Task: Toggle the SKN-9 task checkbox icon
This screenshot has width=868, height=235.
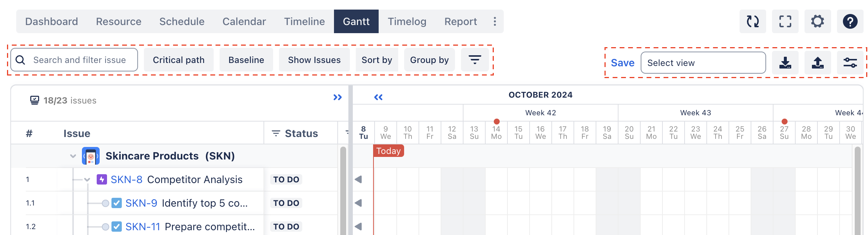Action: pyautogui.click(x=117, y=203)
